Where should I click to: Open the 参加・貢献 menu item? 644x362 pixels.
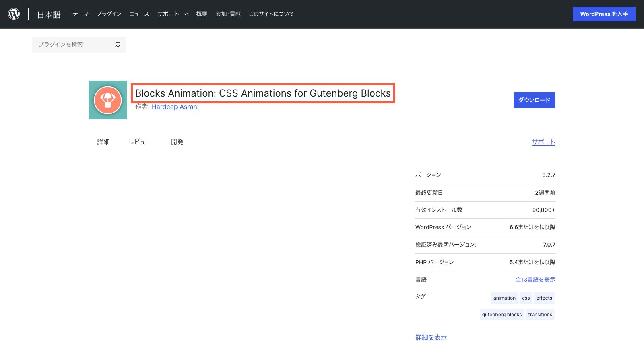228,14
